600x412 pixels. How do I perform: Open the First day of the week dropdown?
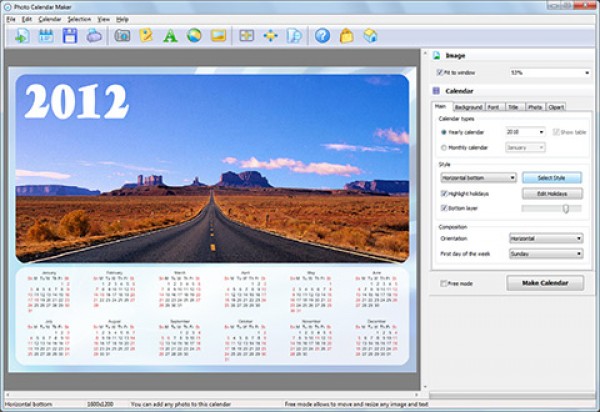coord(546,254)
